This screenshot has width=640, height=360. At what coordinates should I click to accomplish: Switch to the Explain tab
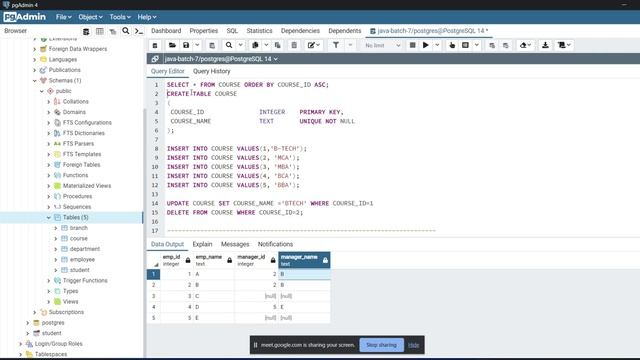coord(202,244)
